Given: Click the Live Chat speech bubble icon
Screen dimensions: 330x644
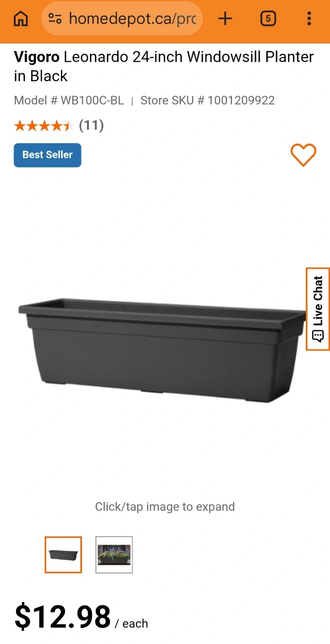Looking at the screenshot, I should (318, 336).
